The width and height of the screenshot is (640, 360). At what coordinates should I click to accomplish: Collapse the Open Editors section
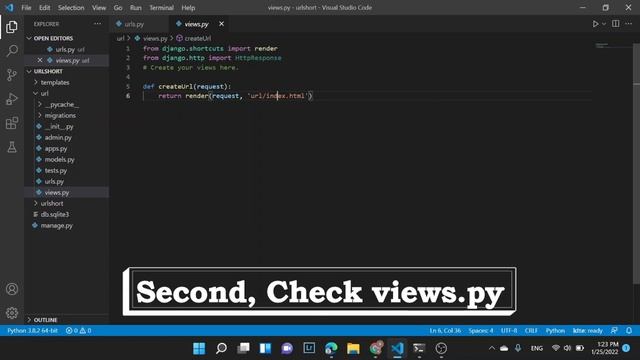[67, 38]
